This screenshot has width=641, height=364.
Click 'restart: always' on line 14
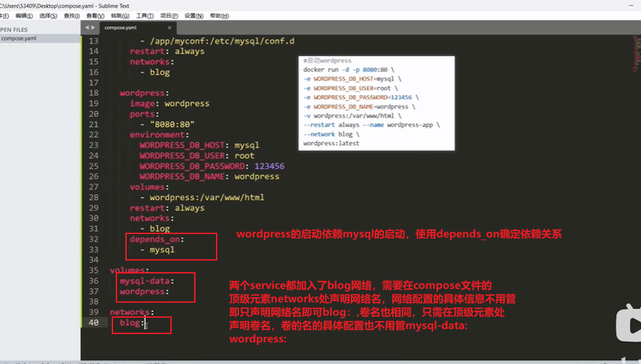click(167, 52)
